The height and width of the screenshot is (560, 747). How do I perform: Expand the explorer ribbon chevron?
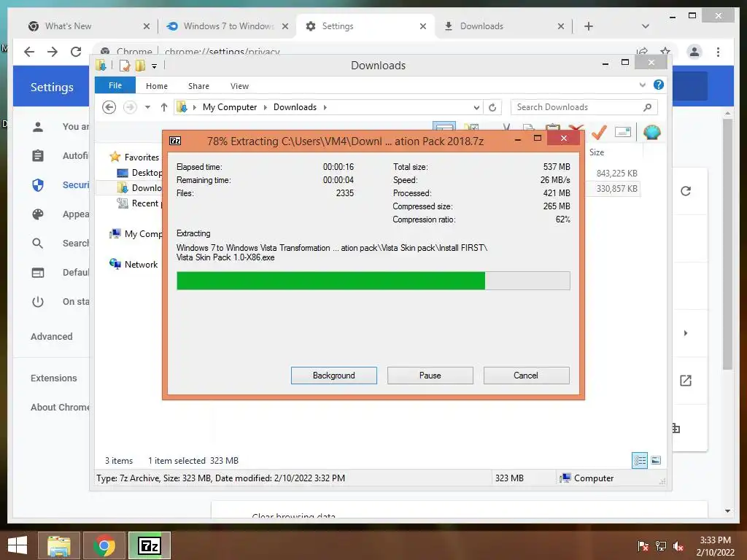(642, 85)
